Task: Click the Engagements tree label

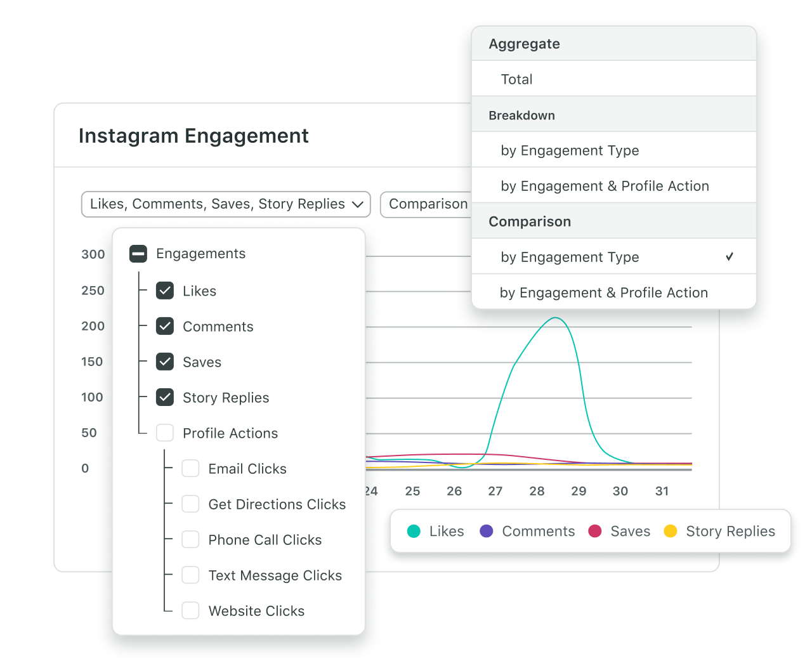Action: (x=201, y=254)
